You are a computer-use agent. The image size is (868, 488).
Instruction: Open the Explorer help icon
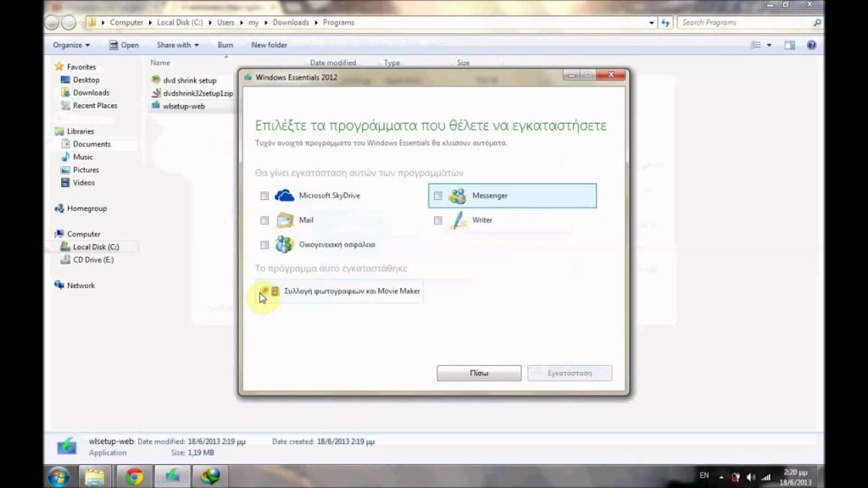tap(811, 46)
